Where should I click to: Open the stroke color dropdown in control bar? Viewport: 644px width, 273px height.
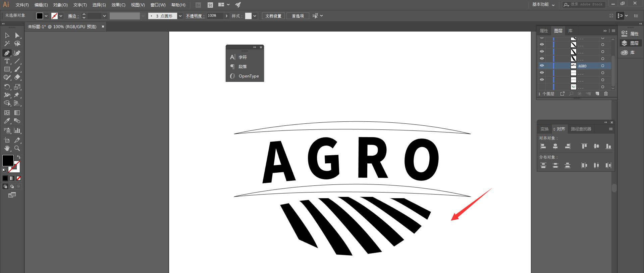[61, 16]
